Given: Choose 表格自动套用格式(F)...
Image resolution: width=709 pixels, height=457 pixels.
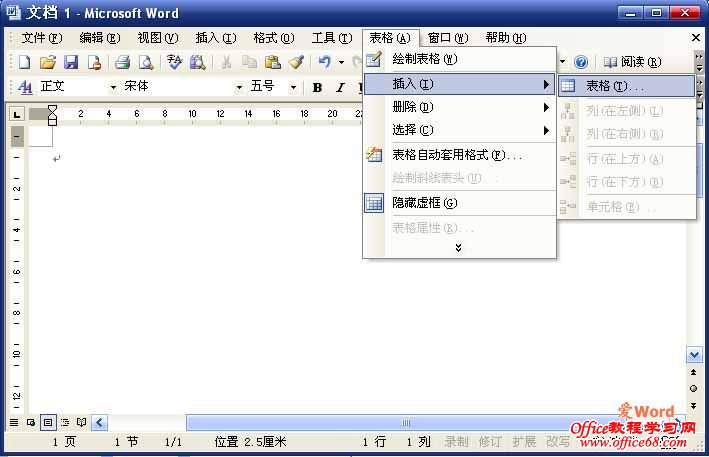Looking at the screenshot, I should 459,155.
